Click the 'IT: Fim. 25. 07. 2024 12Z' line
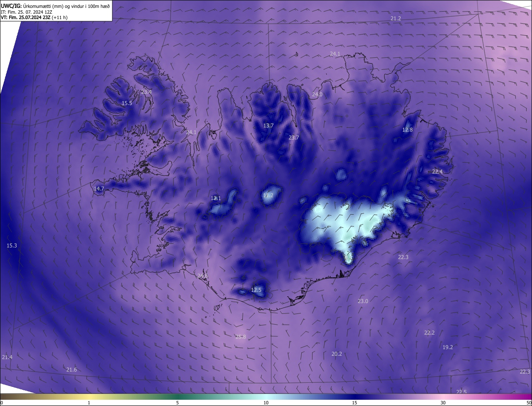 [x=27, y=12]
